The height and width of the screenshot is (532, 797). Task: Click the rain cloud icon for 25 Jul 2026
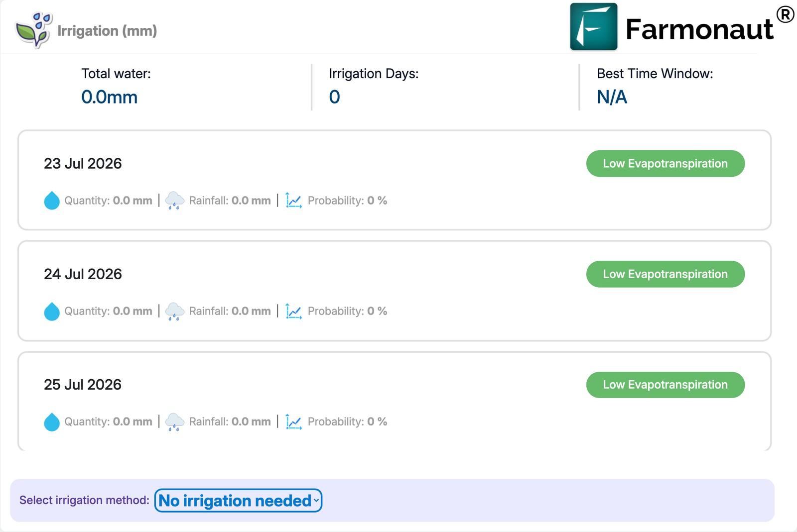(174, 422)
